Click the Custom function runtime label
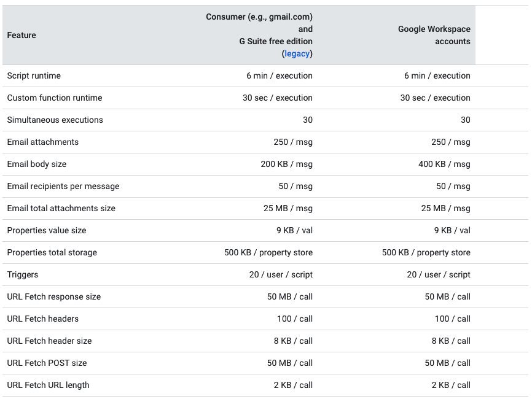The width and height of the screenshot is (532, 399). coord(55,98)
